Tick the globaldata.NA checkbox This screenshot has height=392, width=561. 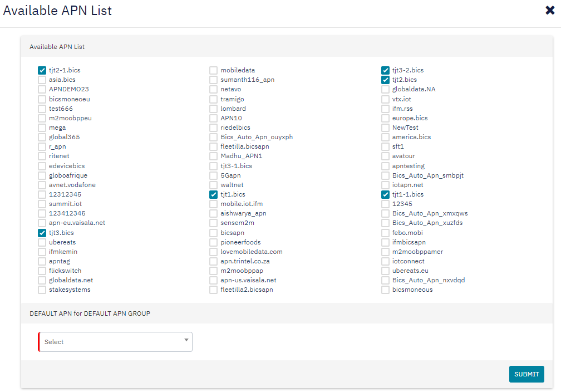[x=385, y=89]
